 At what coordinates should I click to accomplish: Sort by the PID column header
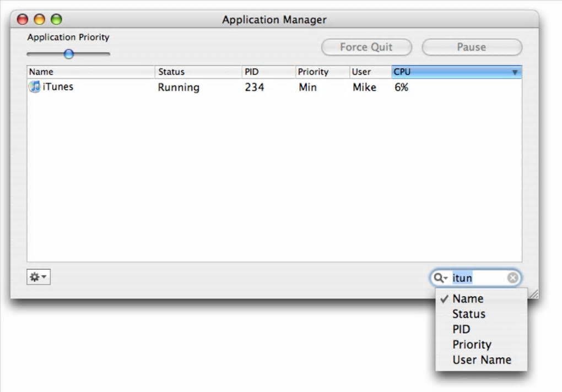coord(268,72)
